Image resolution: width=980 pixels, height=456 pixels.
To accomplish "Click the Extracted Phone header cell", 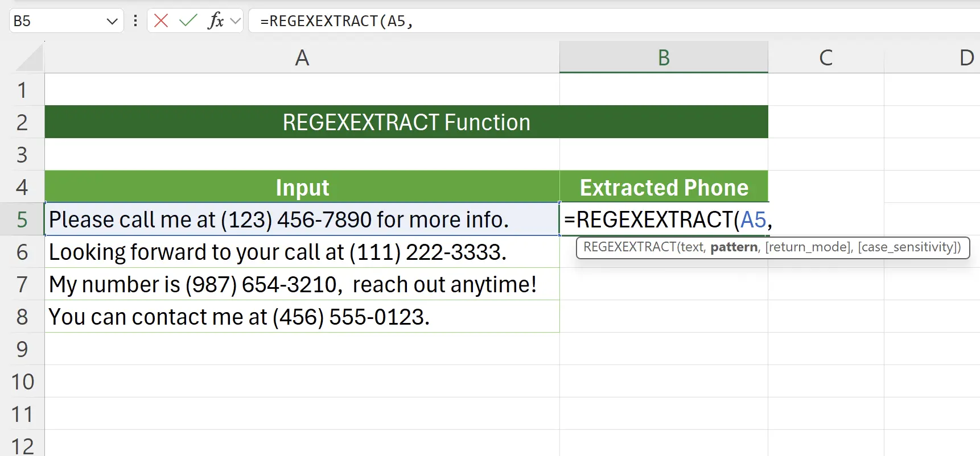I will tap(664, 187).
